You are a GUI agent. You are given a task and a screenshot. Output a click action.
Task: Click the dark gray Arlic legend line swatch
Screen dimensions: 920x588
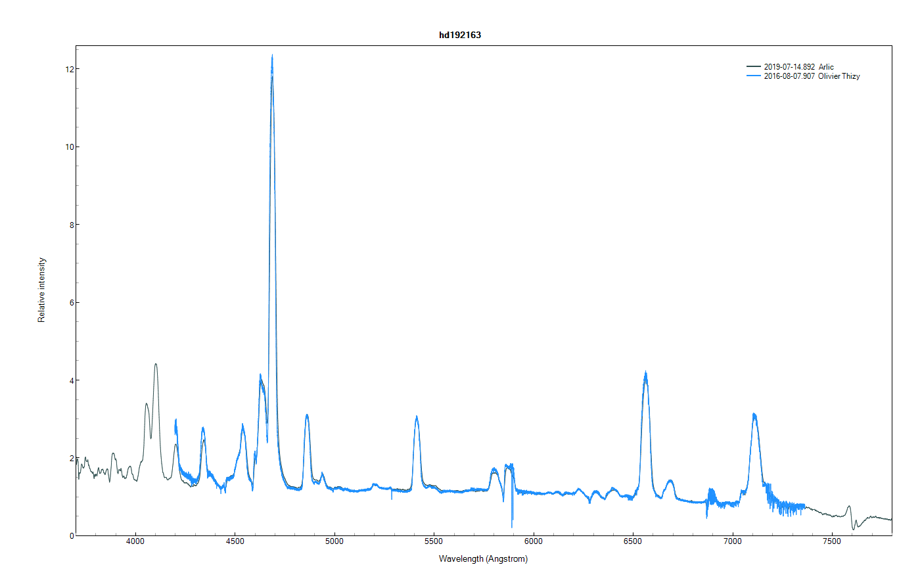tap(754, 67)
